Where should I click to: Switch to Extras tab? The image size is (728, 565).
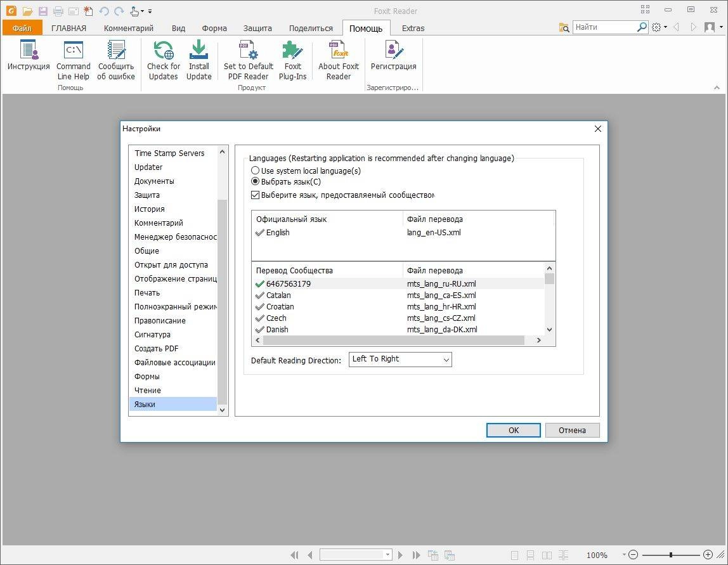click(413, 28)
